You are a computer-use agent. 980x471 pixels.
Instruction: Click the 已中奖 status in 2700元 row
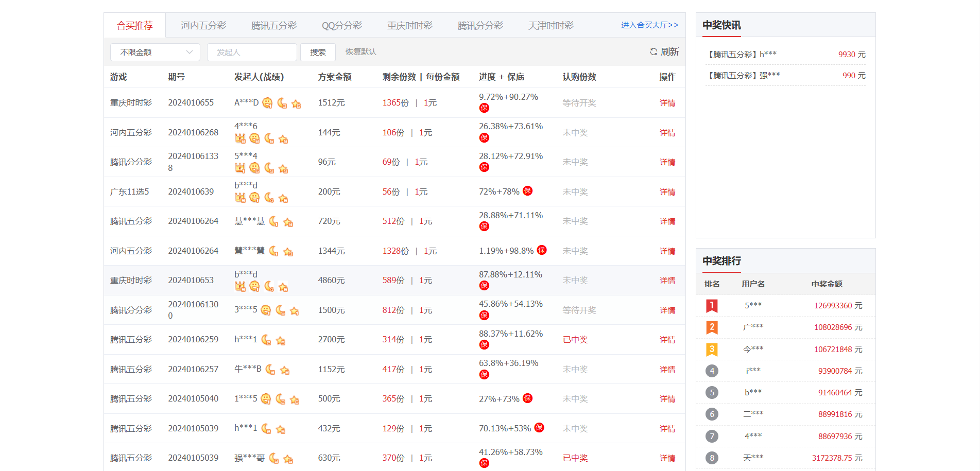575,340
